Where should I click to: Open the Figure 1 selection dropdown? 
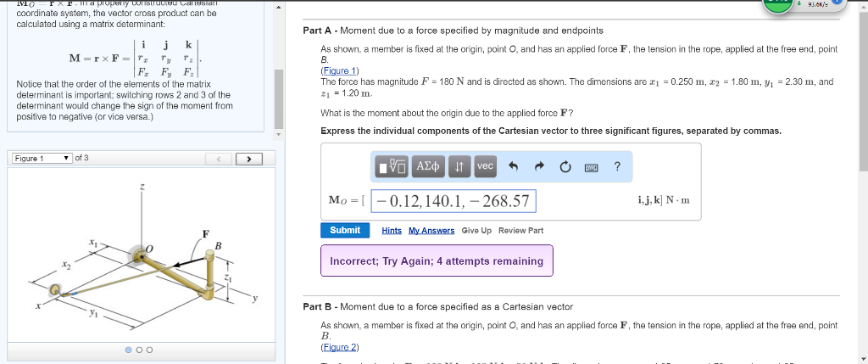coord(41,159)
